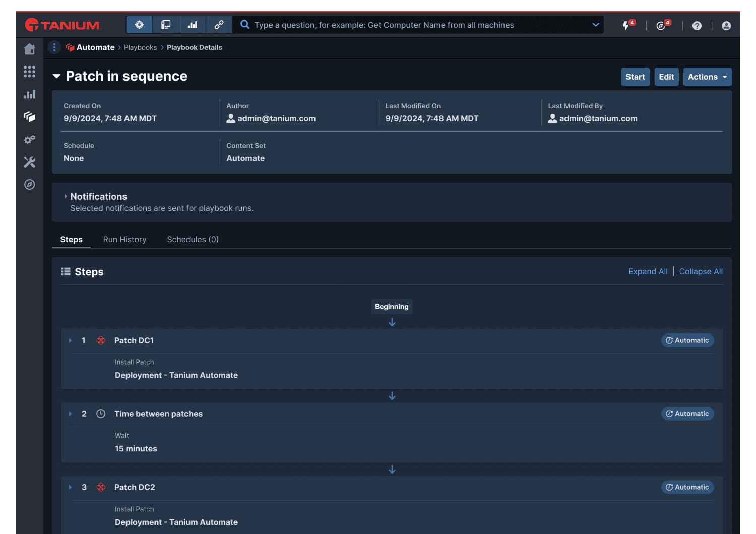Expand step 3 Patch DC2
756x534 pixels.
[x=70, y=487]
